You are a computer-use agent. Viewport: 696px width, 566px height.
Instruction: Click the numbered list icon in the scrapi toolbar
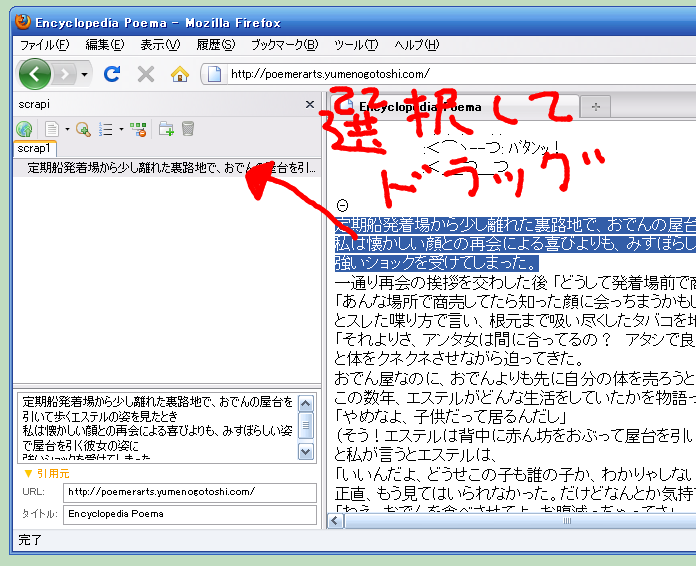[106, 129]
